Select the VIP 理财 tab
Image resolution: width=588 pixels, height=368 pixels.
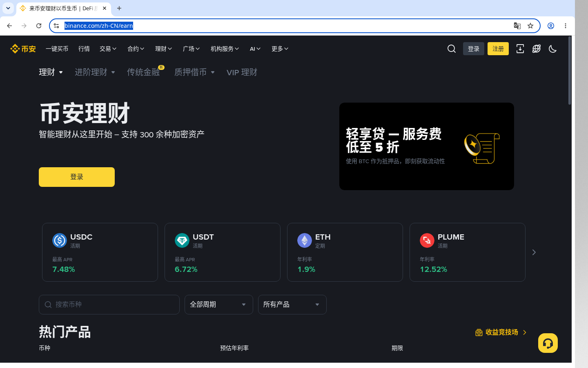(242, 72)
